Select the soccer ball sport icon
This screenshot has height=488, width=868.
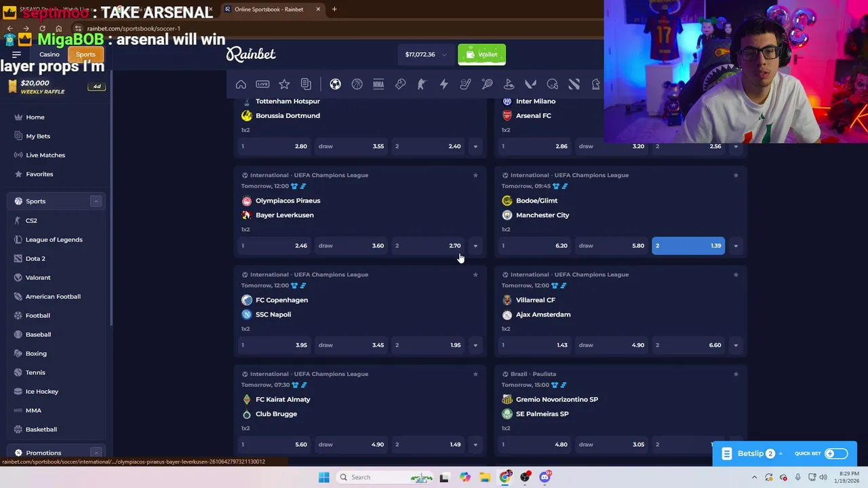click(x=335, y=84)
